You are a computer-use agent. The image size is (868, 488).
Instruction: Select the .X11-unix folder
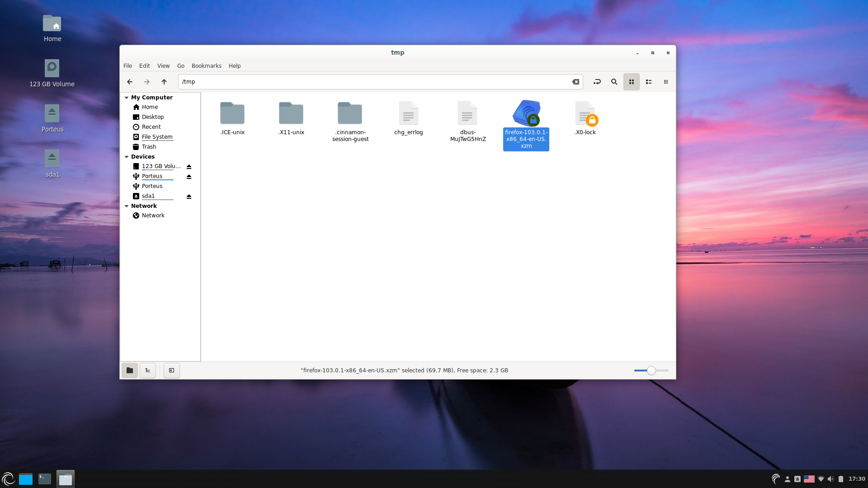click(x=291, y=118)
